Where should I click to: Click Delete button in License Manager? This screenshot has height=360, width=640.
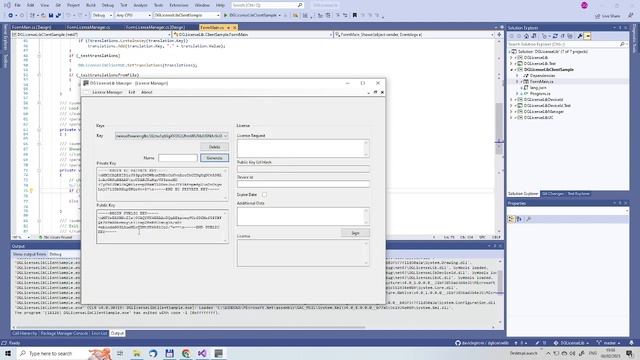(x=214, y=147)
